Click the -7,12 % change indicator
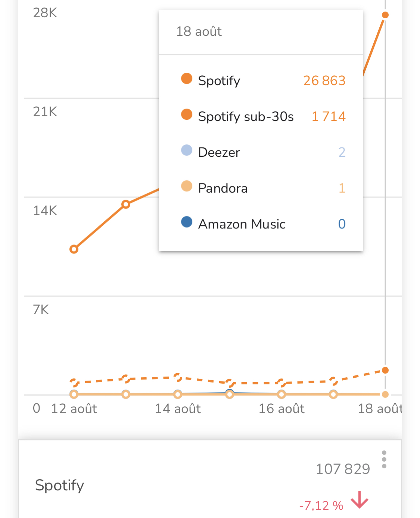420x518 pixels. coord(321,506)
